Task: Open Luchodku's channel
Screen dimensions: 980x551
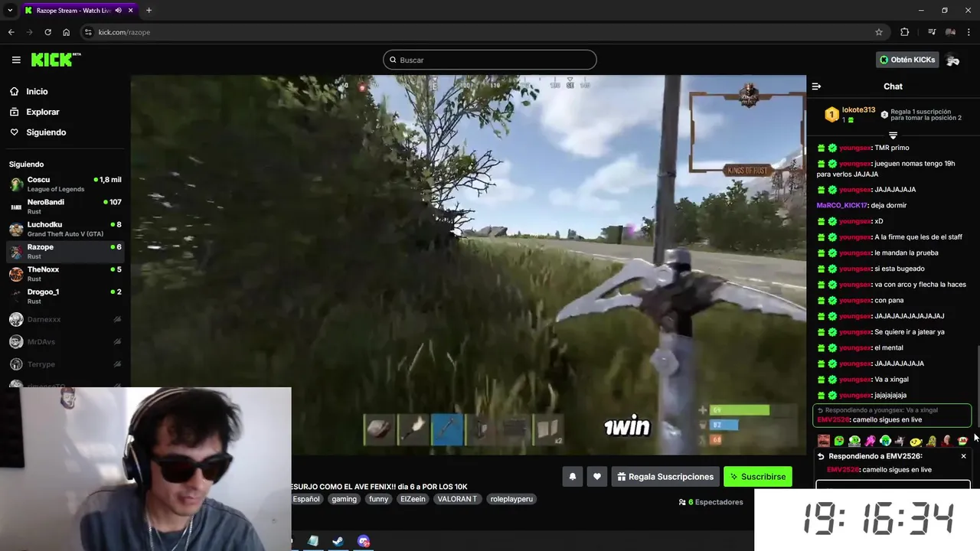Action: tap(65, 229)
